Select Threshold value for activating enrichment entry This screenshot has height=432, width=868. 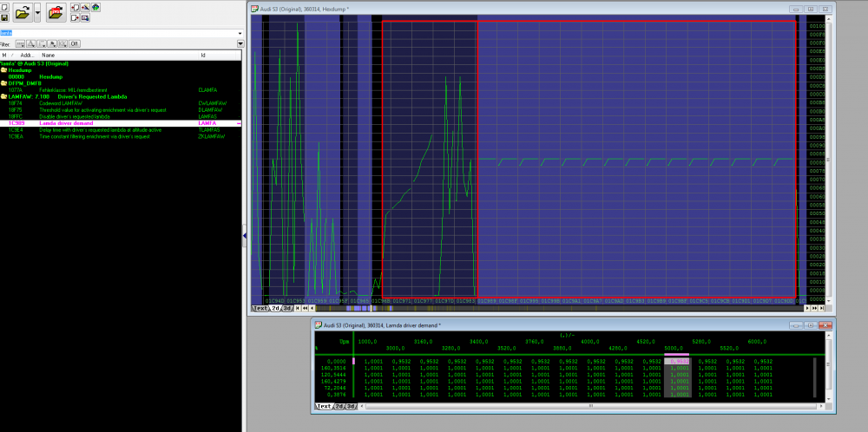[x=121, y=110]
